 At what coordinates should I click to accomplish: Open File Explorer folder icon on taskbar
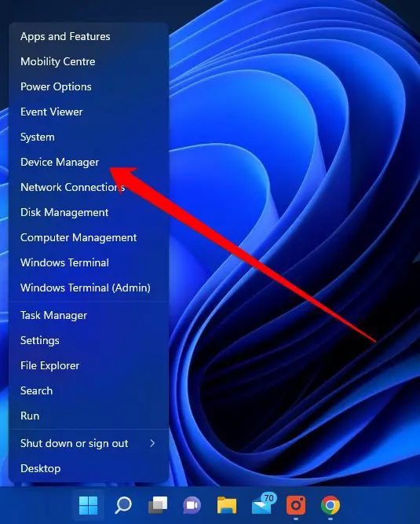pos(227,505)
